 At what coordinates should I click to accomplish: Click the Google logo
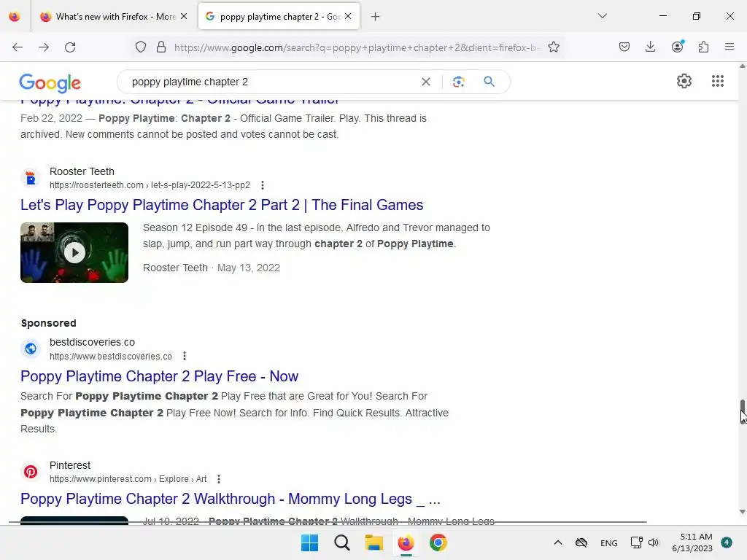pos(50,83)
